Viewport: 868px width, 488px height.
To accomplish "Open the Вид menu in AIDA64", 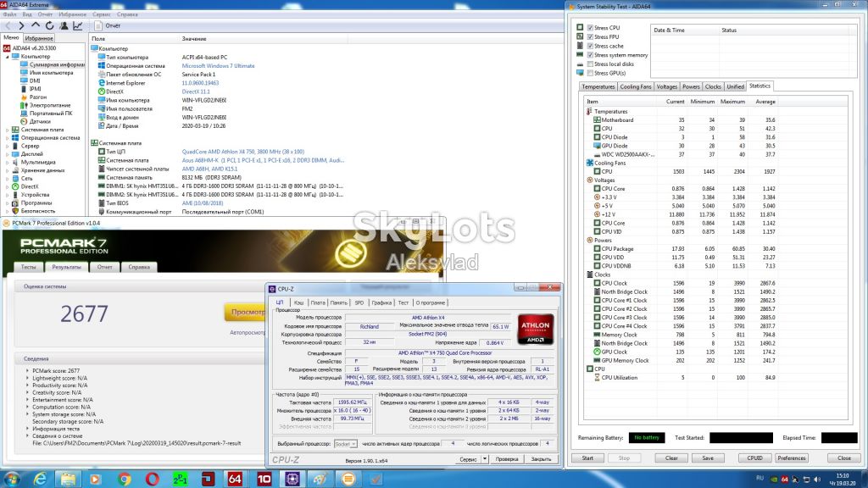I will [27, 14].
